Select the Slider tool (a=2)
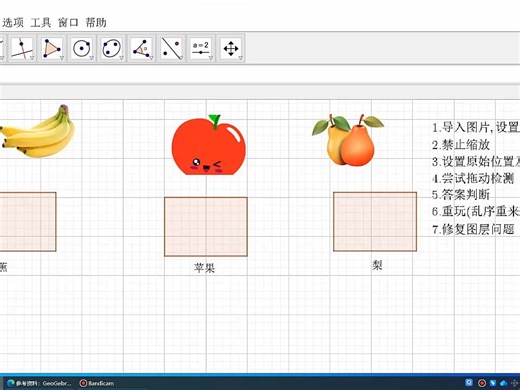This screenshot has height=390, width=520. click(x=201, y=48)
